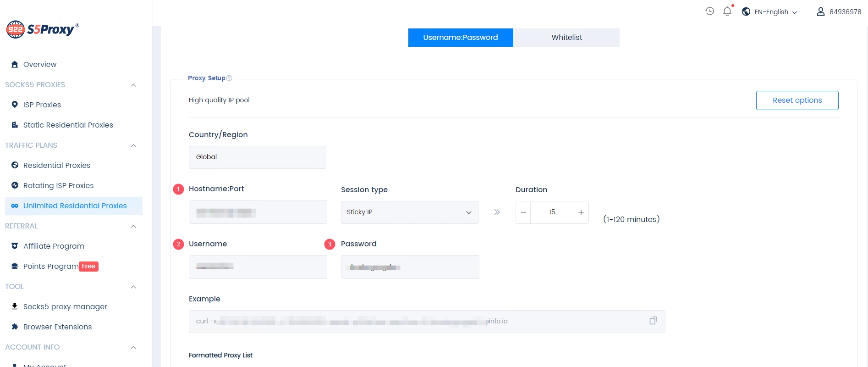Switch to the Whitelist tab
Viewport: 868px width, 367px height.
click(x=566, y=38)
